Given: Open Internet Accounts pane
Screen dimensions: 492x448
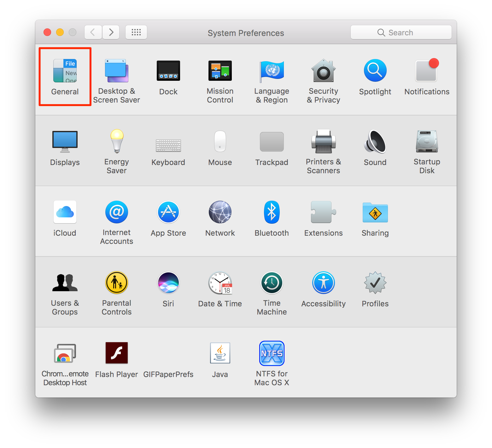Looking at the screenshot, I should point(117,222).
